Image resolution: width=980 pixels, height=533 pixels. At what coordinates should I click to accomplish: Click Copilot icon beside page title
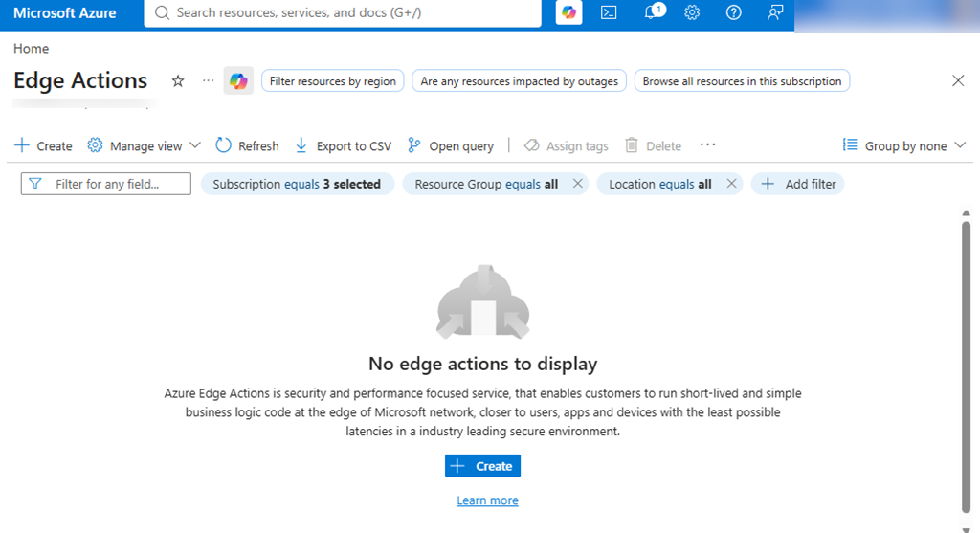(x=238, y=80)
